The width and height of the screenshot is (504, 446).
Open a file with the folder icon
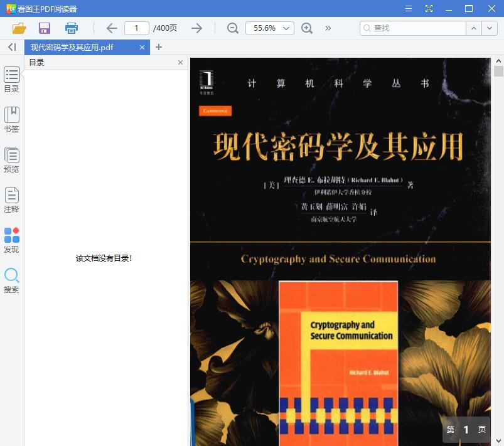pos(19,28)
